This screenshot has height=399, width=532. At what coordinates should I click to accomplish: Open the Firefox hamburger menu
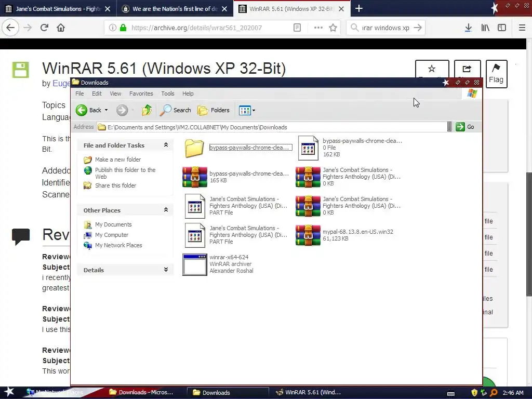click(522, 28)
